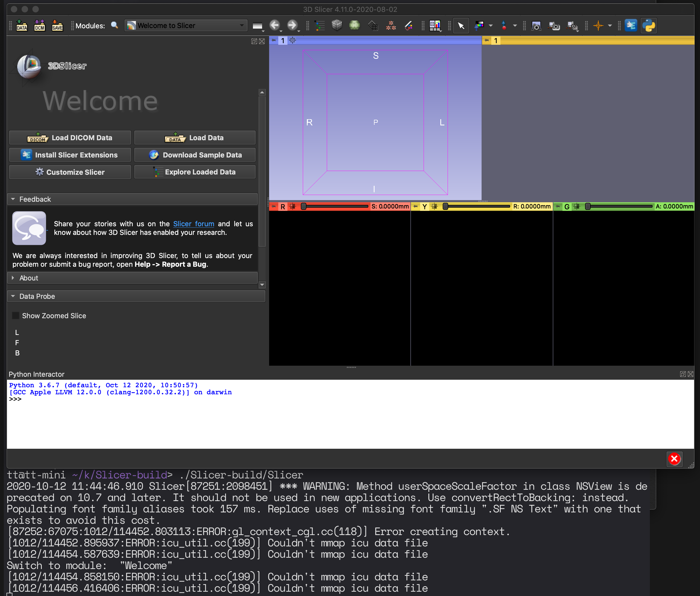Expand the crosshair options dropdown arrow

(x=610, y=26)
